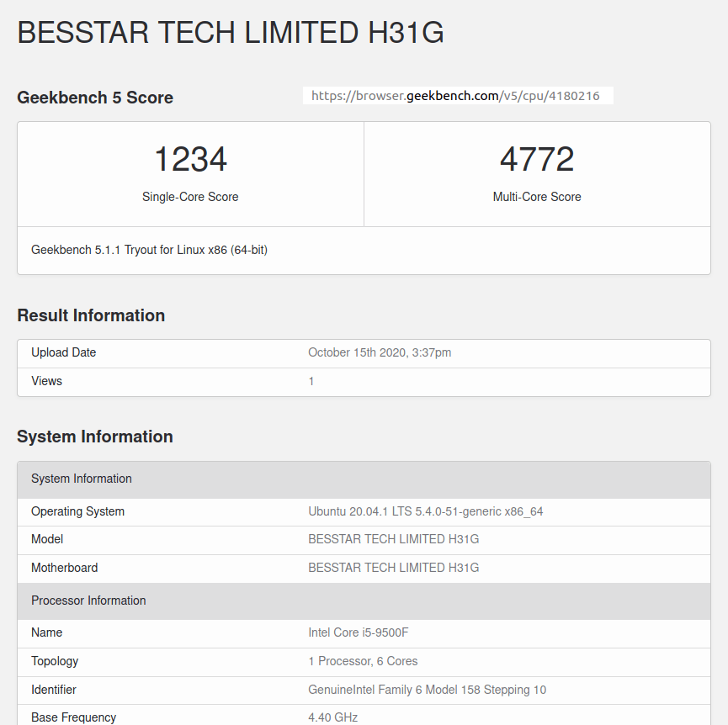Click the Result Information heading

91,315
